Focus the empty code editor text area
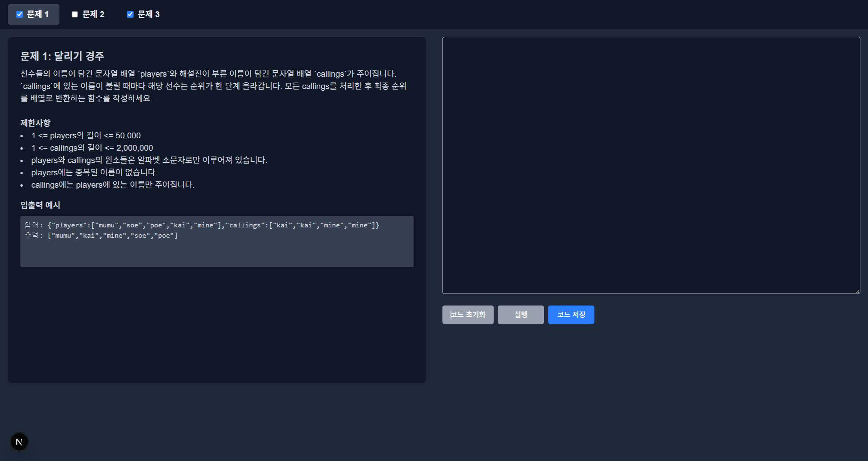The image size is (868, 461). [x=650, y=165]
